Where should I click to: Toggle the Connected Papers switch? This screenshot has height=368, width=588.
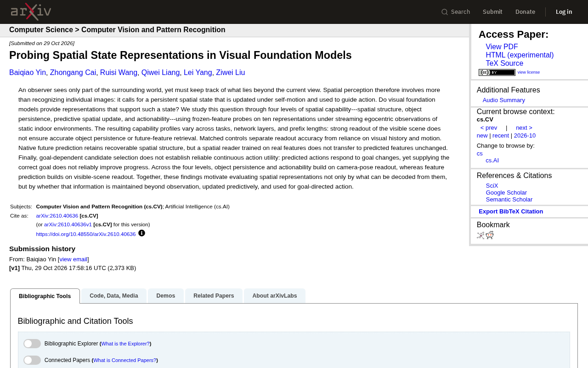(x=32, y=360)
